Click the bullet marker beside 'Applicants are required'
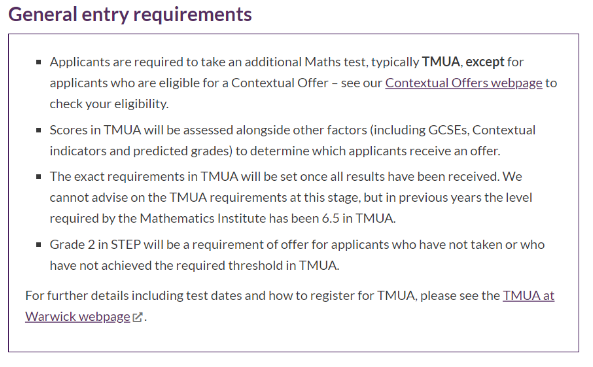The height and width of the screenshot is (367, 593). click(x=39, y=62)
